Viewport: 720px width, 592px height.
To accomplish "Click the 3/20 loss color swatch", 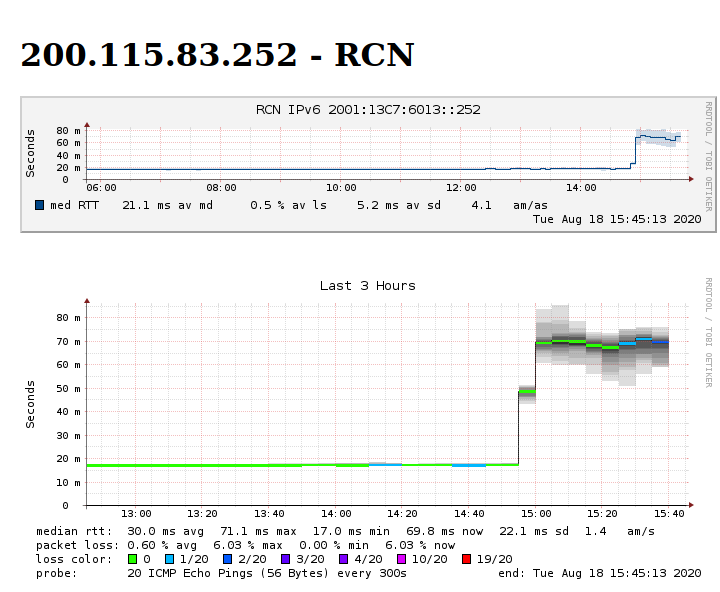I will tap(285, 559).
